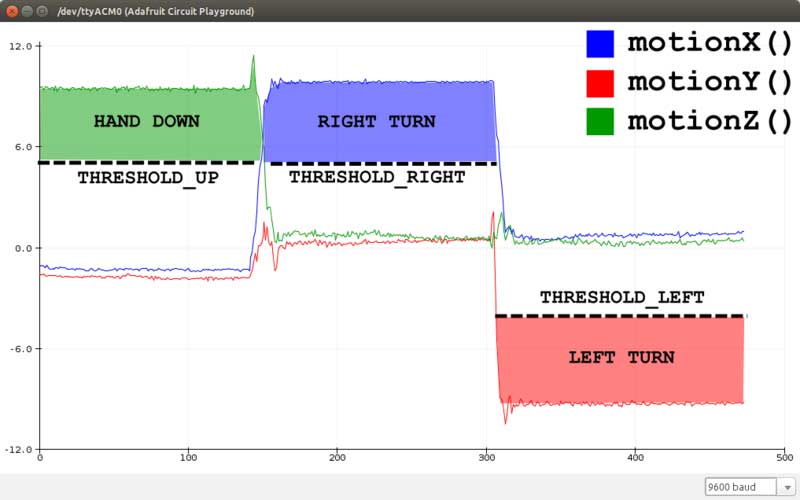The height and width of the screenshot is (500, 800).
Task: Select the motionZ() legend label
Action: [x=708, y=122]
